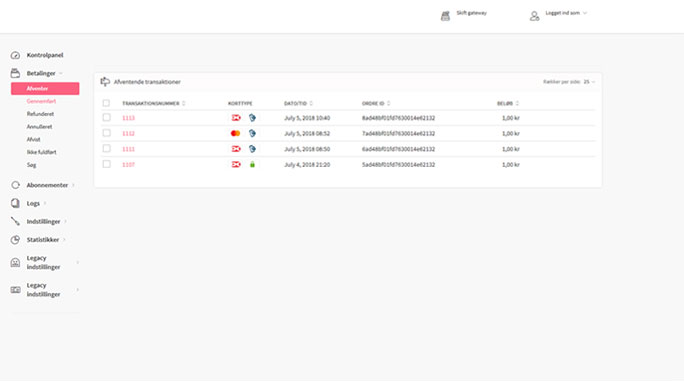Open transaction 1112 link
Viewport: 684px width, 382px height.
pyautogui.click(x=128, y=134)
